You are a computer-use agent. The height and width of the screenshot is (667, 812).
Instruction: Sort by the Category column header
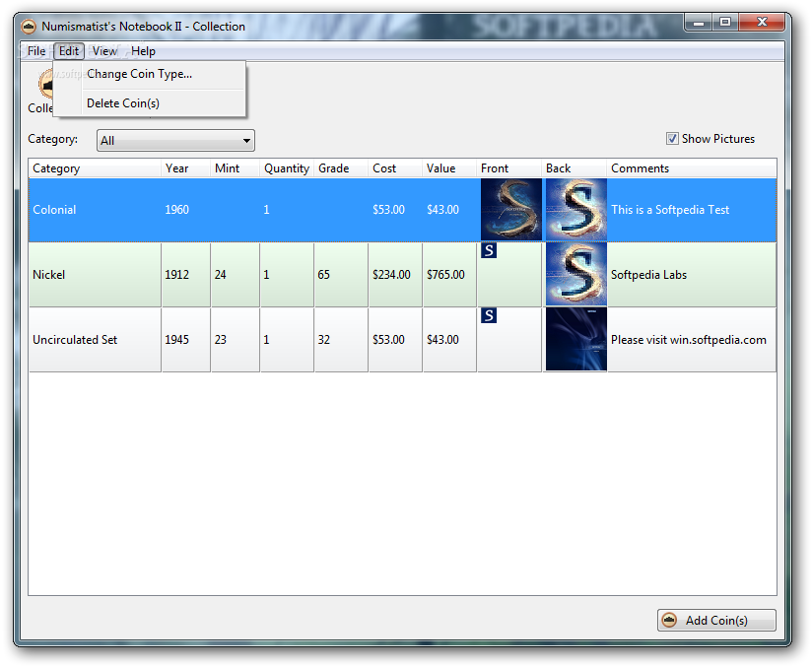95,168
